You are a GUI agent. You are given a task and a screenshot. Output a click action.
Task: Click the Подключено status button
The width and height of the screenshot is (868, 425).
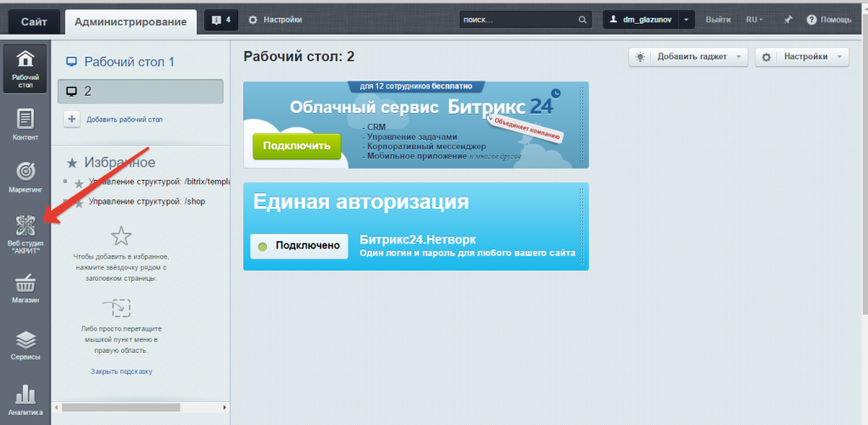299,246
